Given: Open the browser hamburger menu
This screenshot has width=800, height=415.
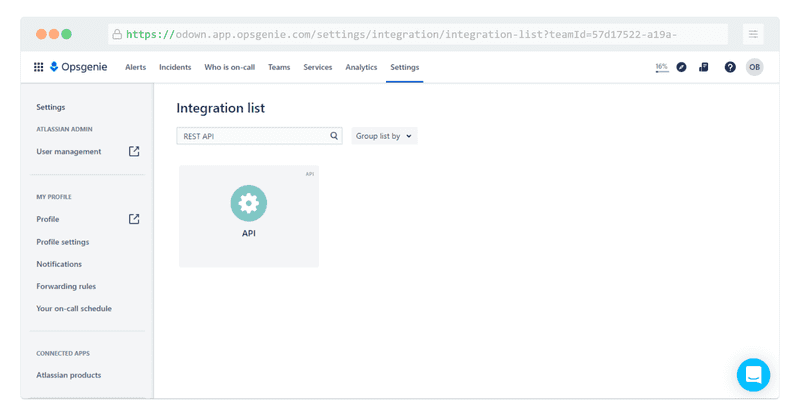Looking at the screenshot, I should click(753, 34).
